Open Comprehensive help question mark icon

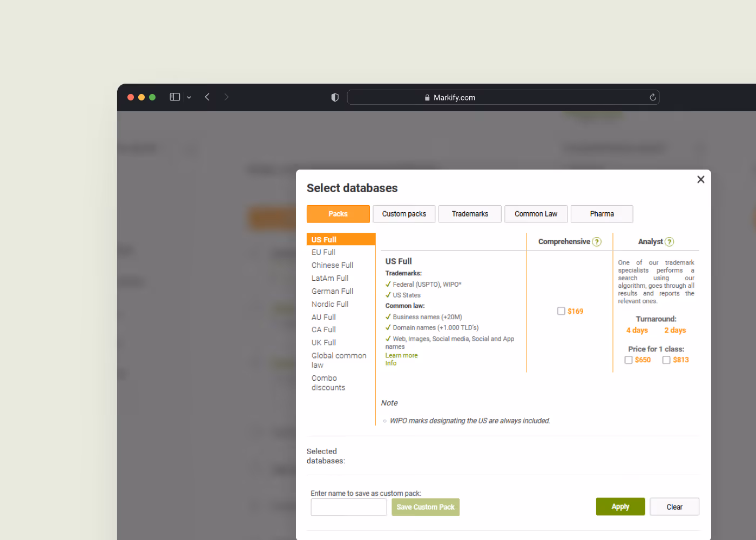(x=597, y=242)
